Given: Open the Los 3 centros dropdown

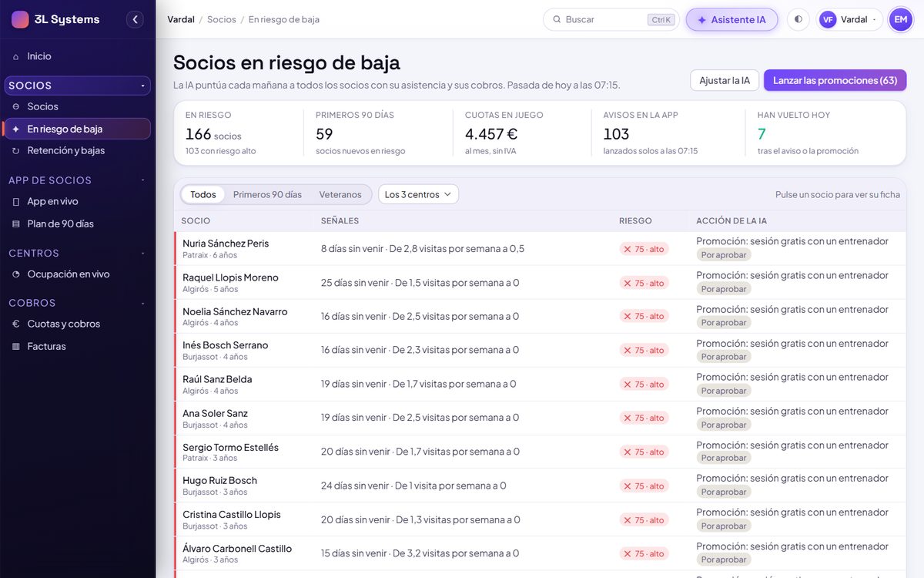Looking at the screenshot, I should click(x=418, y=194).
